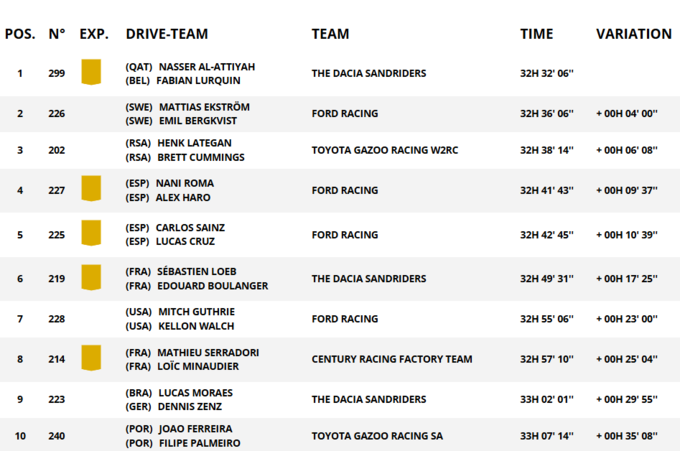Click the TEAM column header
Image resolution: width=680 pixels, height=451 pixels.
coord(330,34)
